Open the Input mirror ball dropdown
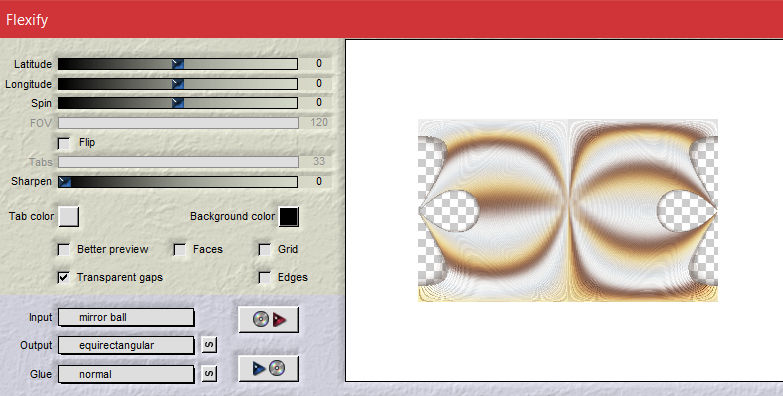This screenshot has height=396, width=783. [126, 318]
